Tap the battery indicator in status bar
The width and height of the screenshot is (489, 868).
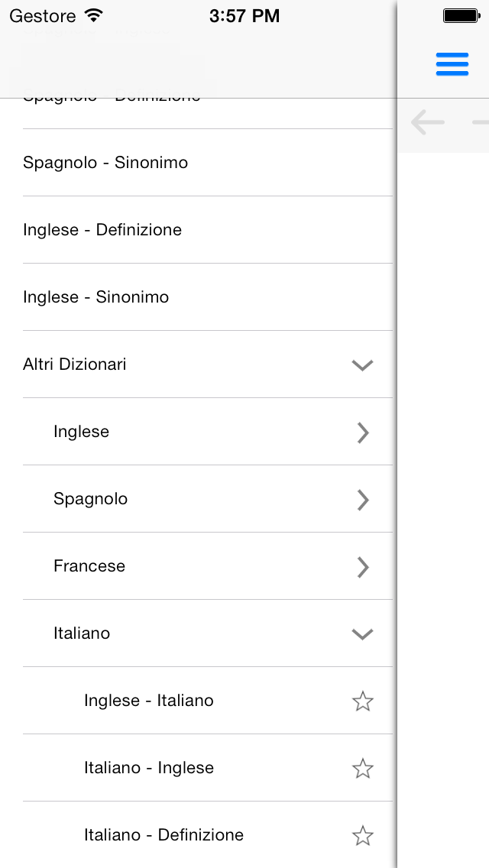pos(461,16)
